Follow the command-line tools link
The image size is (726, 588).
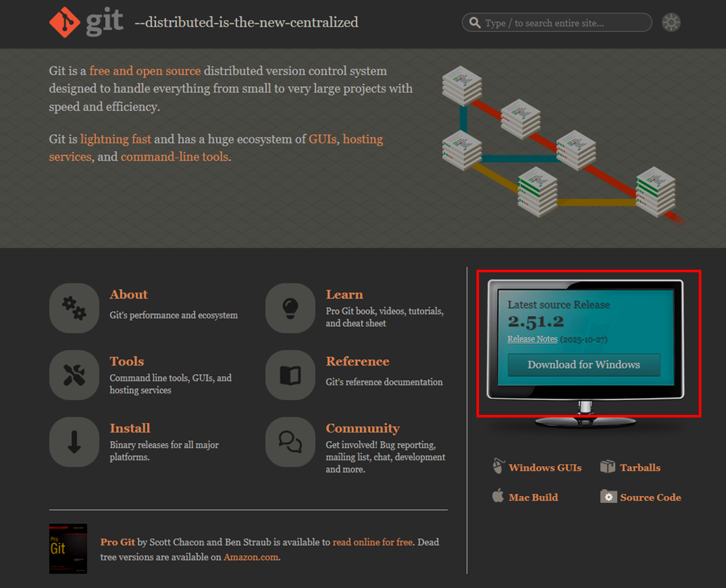tap(174, 157)
